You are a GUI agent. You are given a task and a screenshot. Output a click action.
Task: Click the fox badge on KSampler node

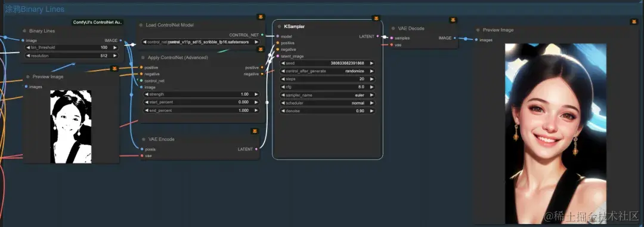376,19
